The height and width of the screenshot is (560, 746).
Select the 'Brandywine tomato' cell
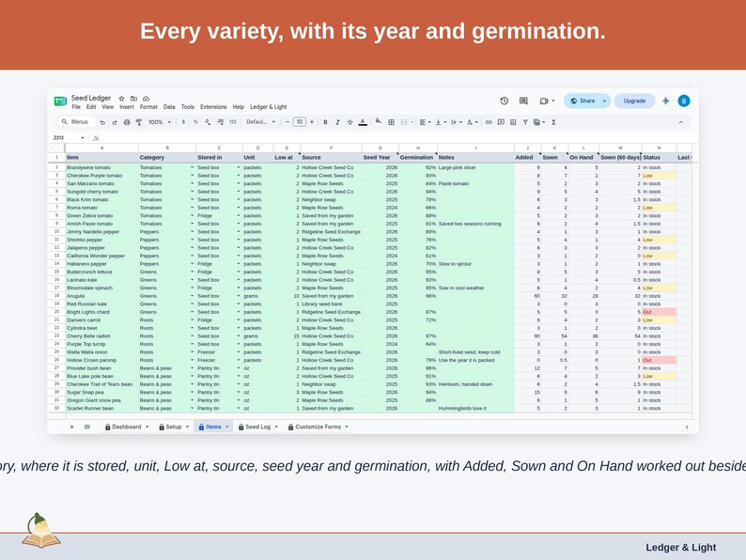tap(101, 167)
